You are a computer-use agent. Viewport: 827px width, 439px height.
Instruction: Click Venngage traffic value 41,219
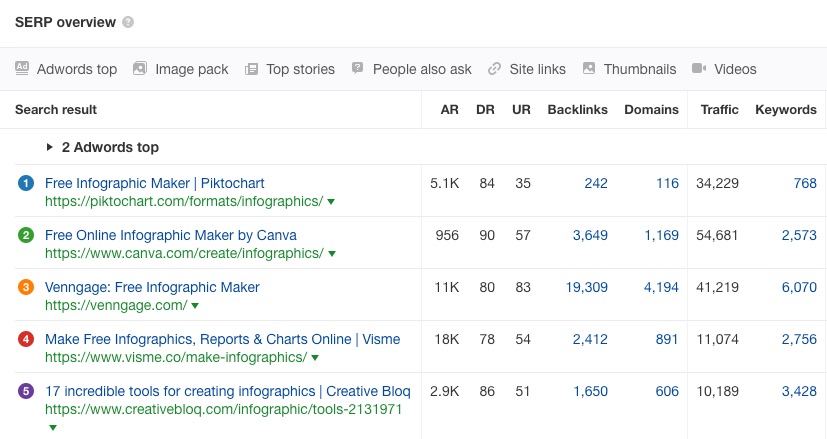(x=717, y=287)
